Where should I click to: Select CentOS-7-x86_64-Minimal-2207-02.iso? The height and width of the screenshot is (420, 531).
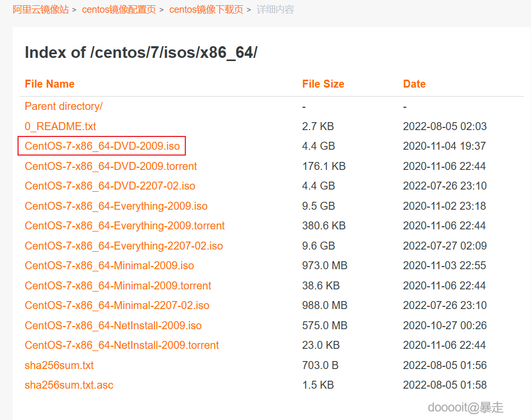point(117,305)
